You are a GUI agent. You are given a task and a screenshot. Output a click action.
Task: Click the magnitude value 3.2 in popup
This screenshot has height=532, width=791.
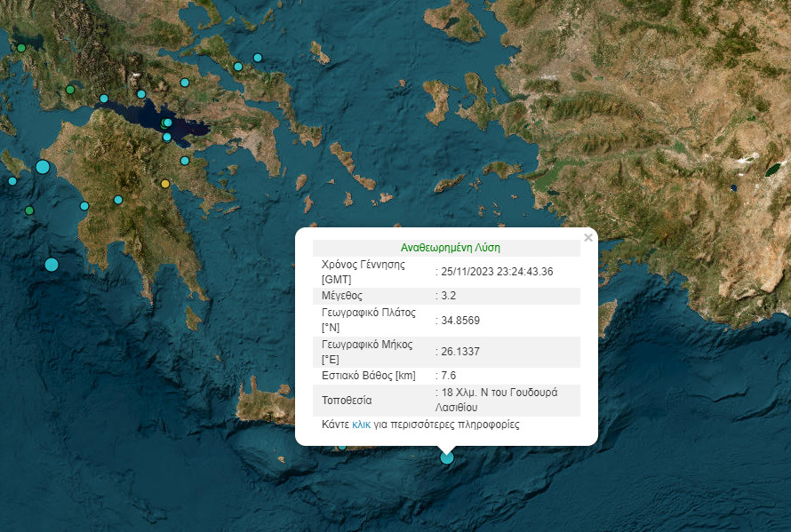[449, 296]
